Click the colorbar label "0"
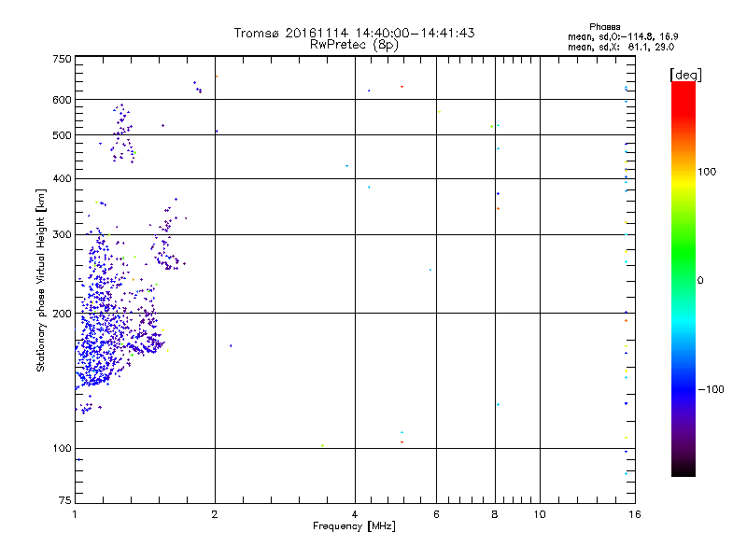Image resolution: width=747 pixels, height=560 pixels. (700, 281)
